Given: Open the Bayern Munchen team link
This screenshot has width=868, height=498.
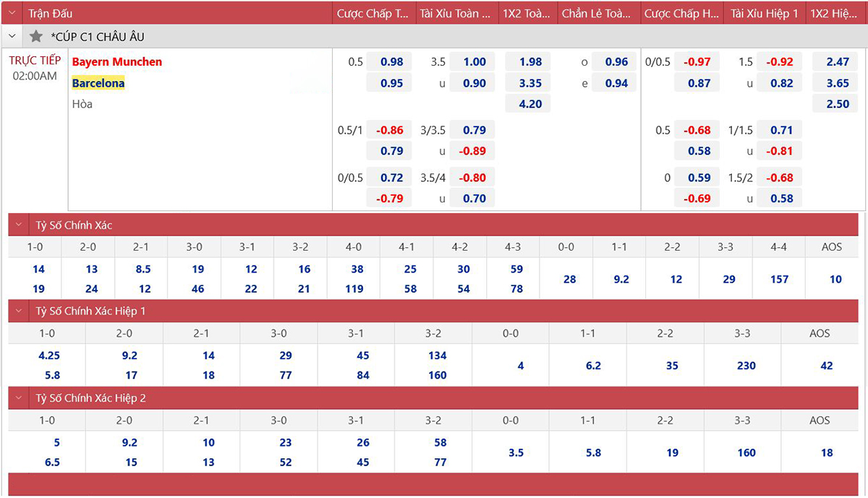Looking at the screenshot, I should (x=117, y=62).
